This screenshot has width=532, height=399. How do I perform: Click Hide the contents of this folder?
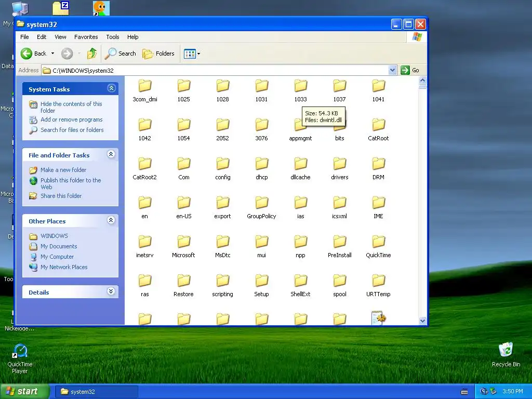pyautogui.click(x=71, y=107)
